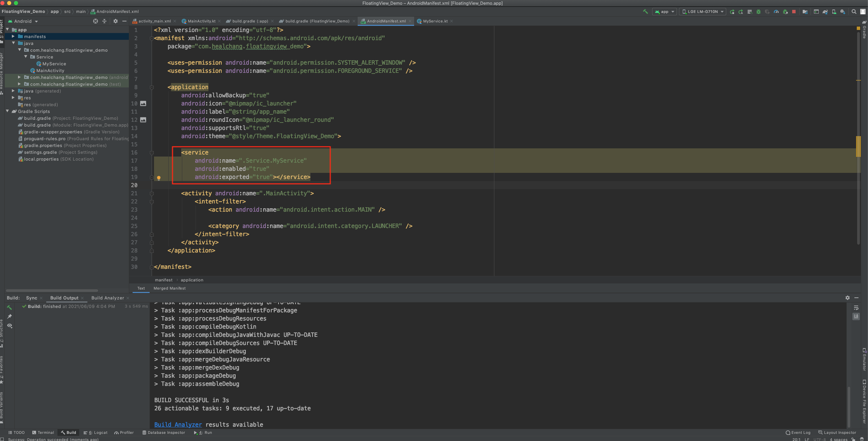Click the Make Project hammer icon
Screen dimensions: 868x441
click(645, 12)
